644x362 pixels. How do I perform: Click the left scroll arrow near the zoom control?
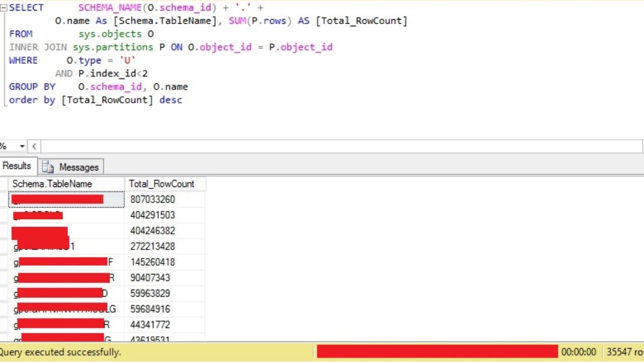[34, 146]
